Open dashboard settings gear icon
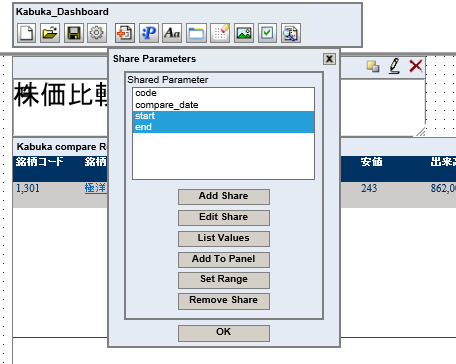456x364 pixels. click(97, 33)
